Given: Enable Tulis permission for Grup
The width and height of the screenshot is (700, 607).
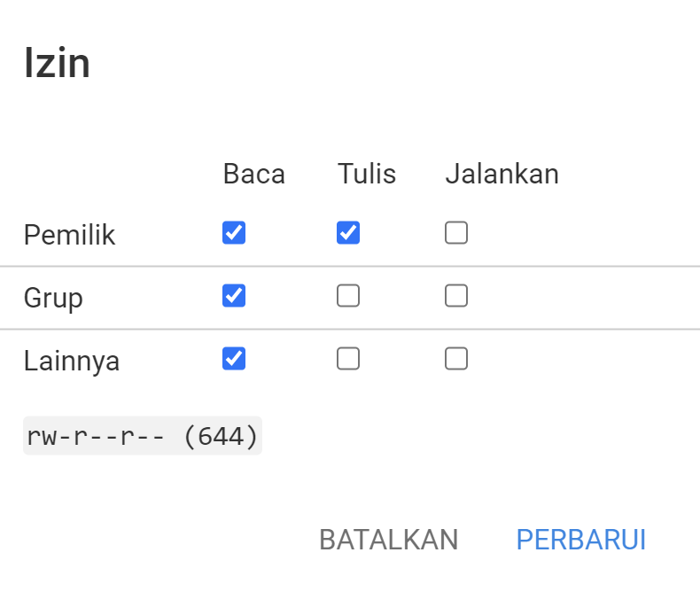Looking at the screenshot, I should pos(348,296).
